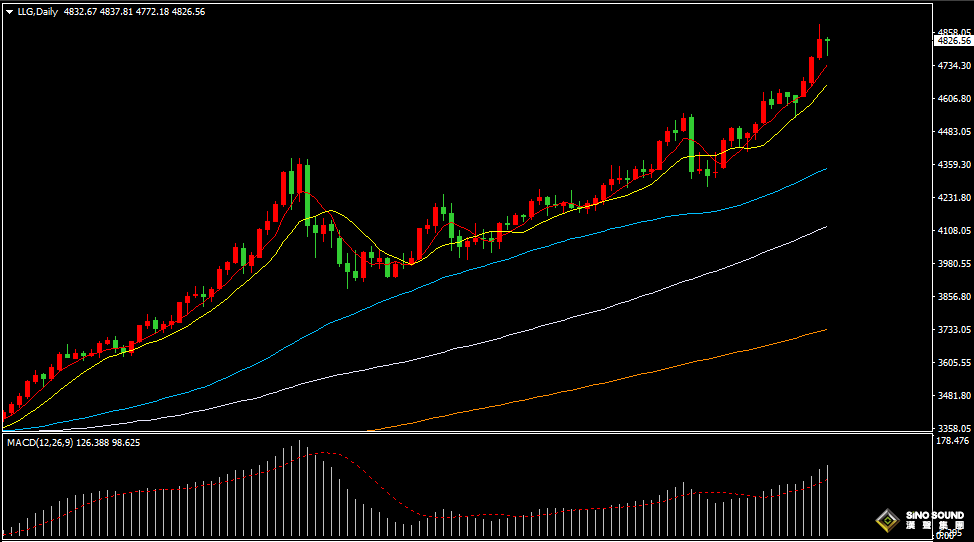974x542 pixels.
Task: Open the chart menu triangle beside LLG,Daily
Action: 9,12
